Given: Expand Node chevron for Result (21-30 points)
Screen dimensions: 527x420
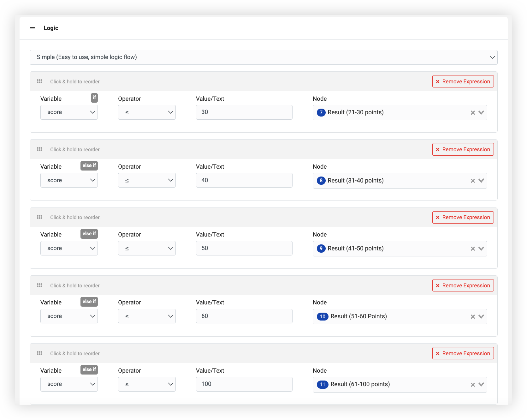Looking at the screenshot, I should coord(481,112).
